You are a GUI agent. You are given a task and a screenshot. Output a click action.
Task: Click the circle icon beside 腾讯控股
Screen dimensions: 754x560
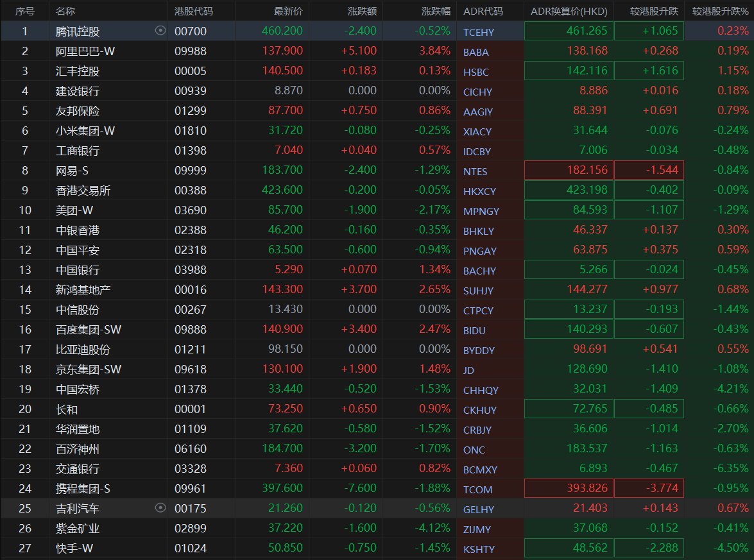click(x=160, y=31)
